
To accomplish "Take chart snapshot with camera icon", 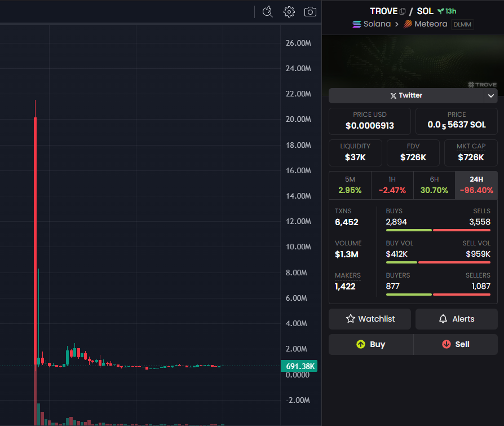I will point(310,12).
